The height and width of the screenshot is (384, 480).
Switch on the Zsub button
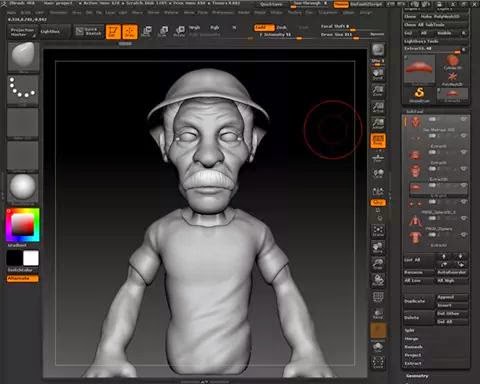pyautogui.click(x=282, y=27)
